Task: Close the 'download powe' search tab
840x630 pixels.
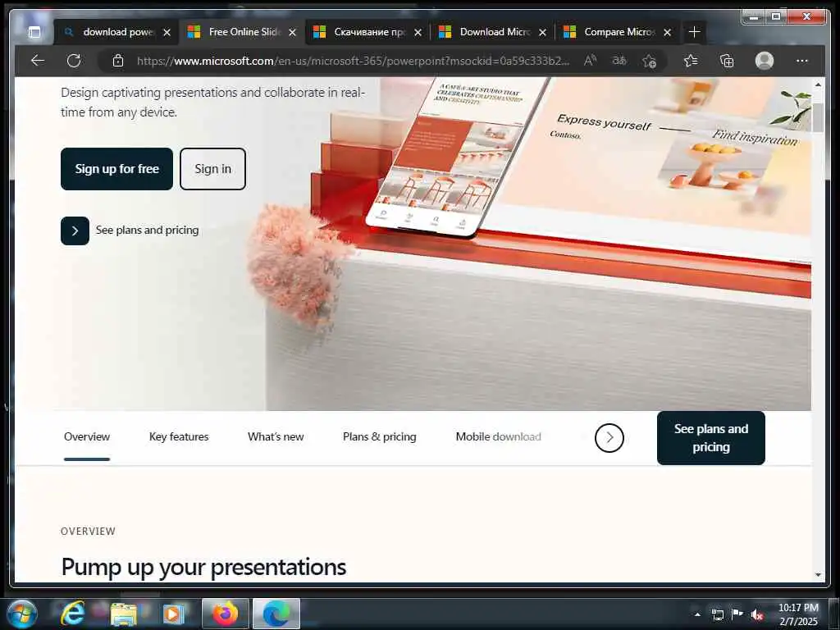Action: click(x=167, y=33)
